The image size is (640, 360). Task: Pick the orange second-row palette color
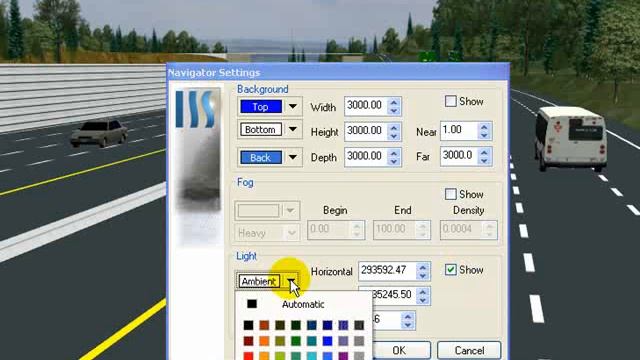click(264, 341)
